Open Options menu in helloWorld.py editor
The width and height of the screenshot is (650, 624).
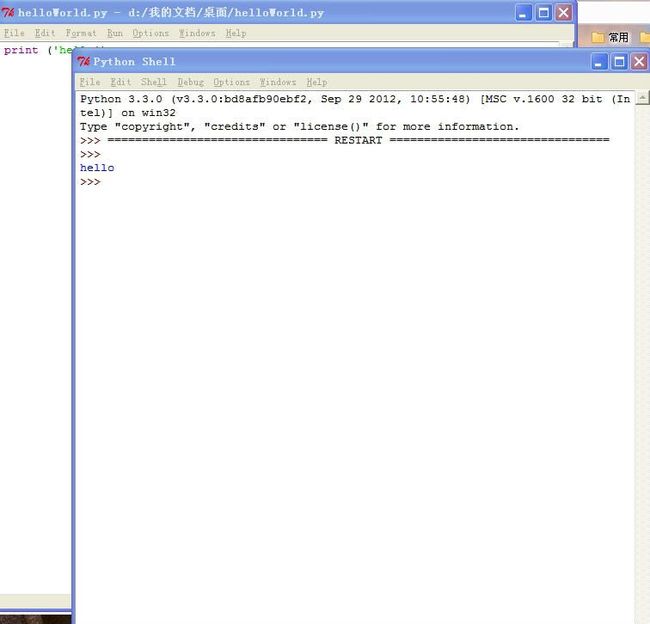[x=150, y=33]
